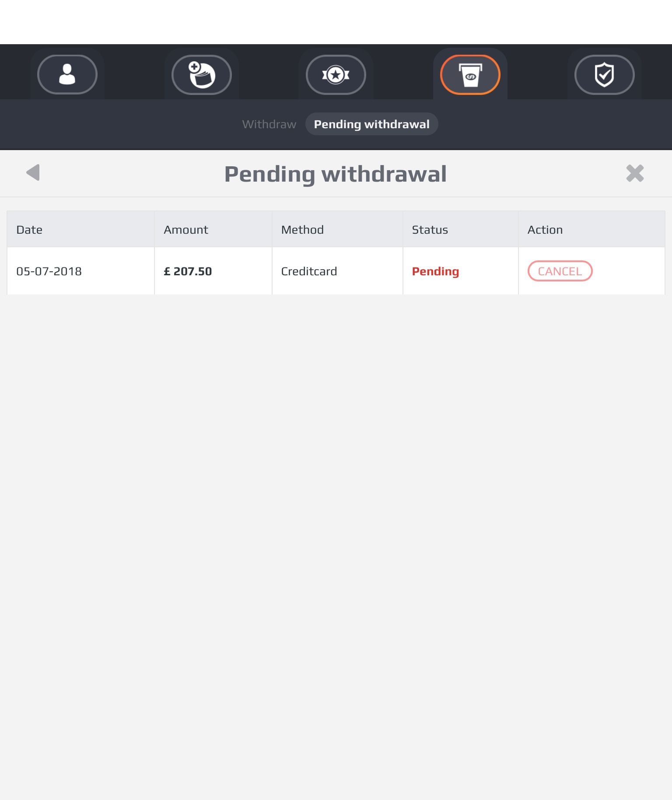
Task: Select the withdrawal cash machine icon
Action: (x=470, y=74)
